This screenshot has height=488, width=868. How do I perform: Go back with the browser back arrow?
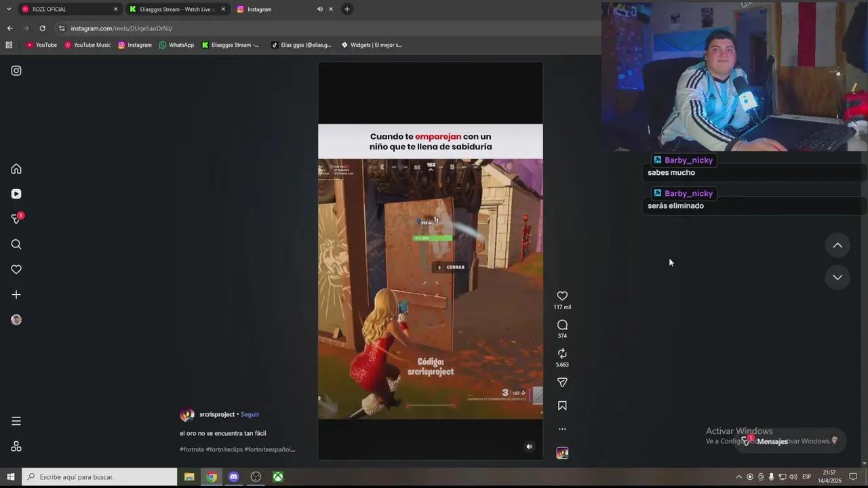coord(9,28)
